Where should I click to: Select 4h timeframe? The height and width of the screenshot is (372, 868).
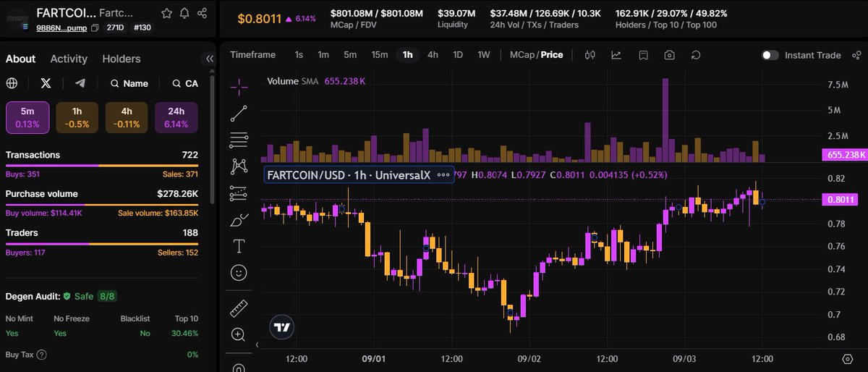pyautogui.click(x=433, y=55)
